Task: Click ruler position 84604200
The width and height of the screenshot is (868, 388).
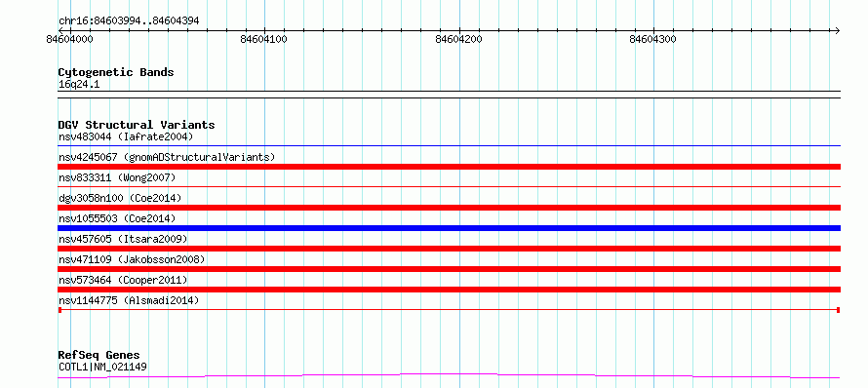Action: [x=459, y=39]
